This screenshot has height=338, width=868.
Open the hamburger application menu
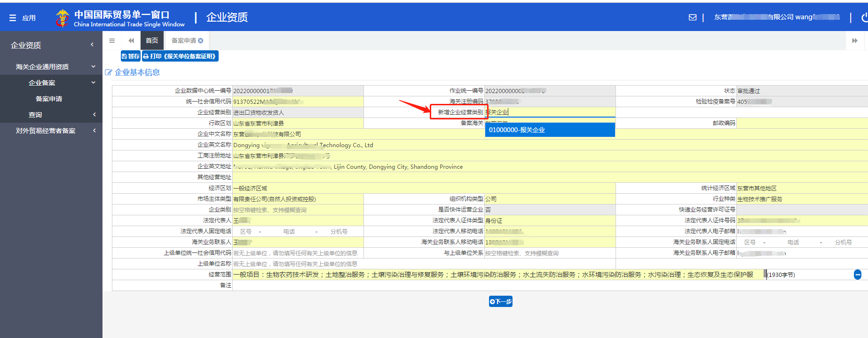13,18
